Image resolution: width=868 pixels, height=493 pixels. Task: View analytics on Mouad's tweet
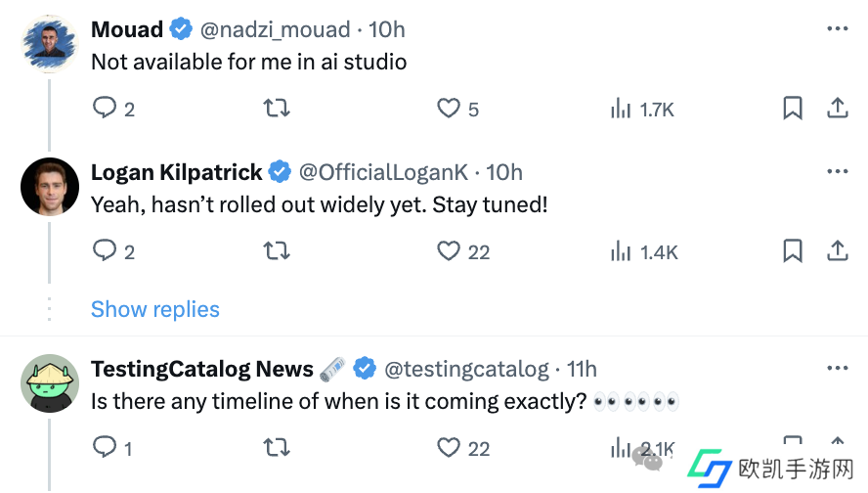[x=621, y=108]
